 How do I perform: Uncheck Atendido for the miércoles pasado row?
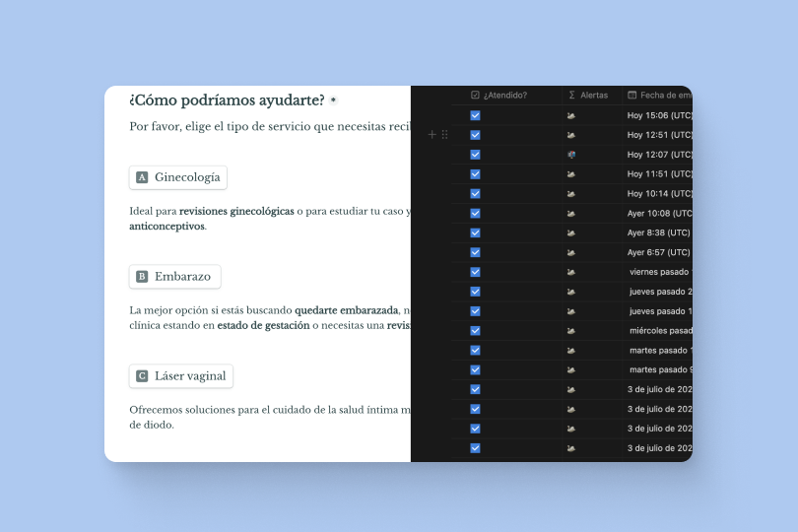click(475, 330)
